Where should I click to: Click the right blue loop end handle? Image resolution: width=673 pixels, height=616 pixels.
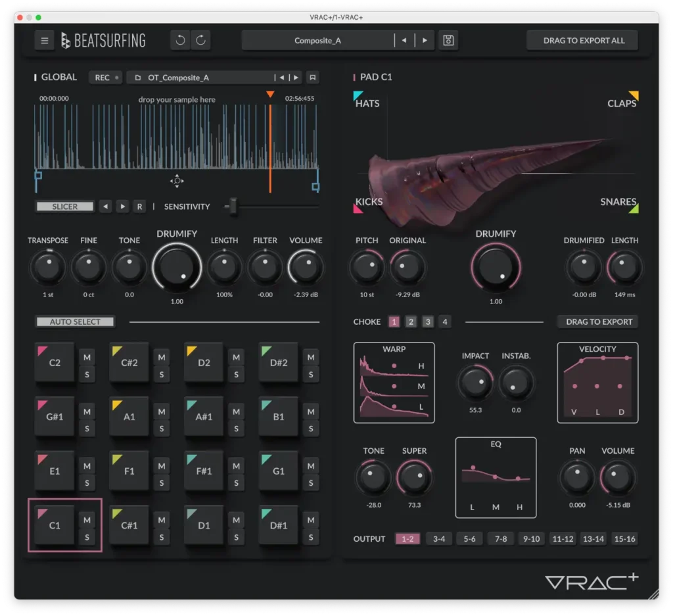coord(315,187)
